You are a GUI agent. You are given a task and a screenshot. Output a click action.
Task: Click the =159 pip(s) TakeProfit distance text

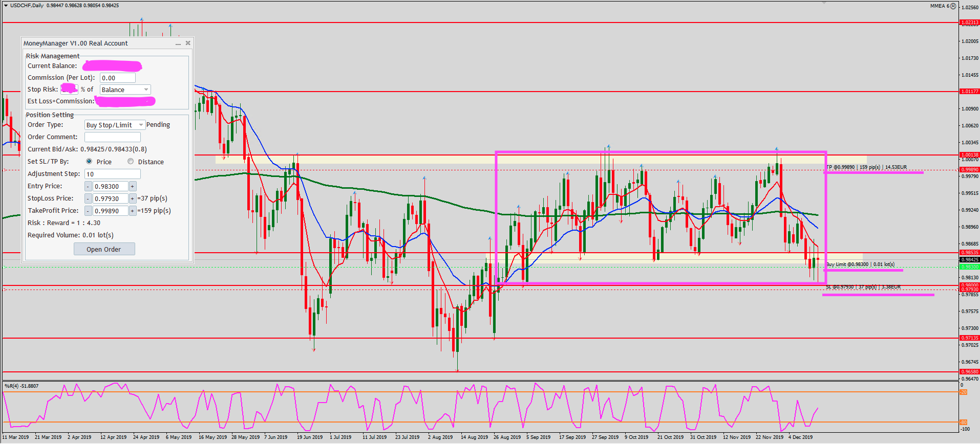(154, 211)
